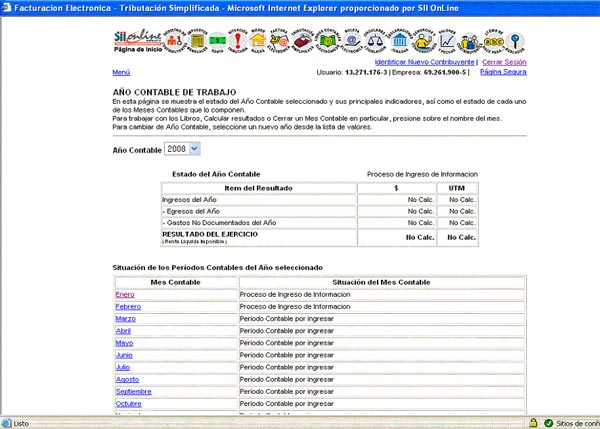Screen dimensions: 600x429
Task: Click Marzo's 'Periodo Contable por ingresar' status
Action: tap(287, 319)
